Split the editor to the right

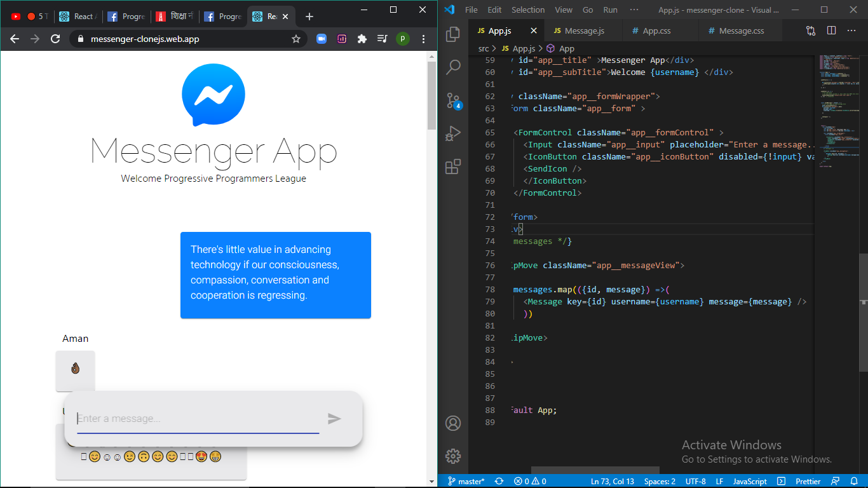click(x=832, y=30)
